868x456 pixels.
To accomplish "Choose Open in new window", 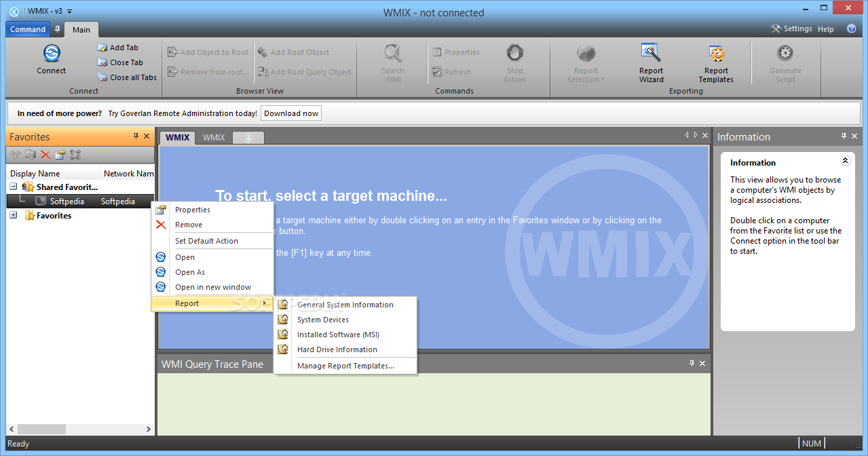I will point(213,287).
